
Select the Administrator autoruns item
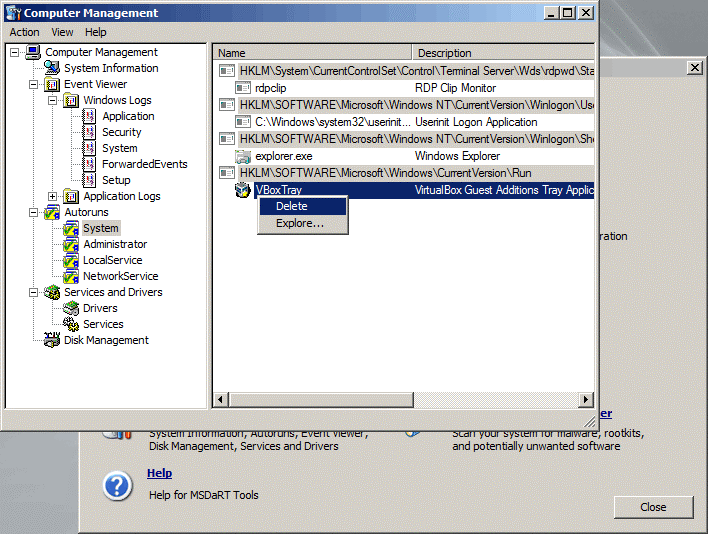115,244
